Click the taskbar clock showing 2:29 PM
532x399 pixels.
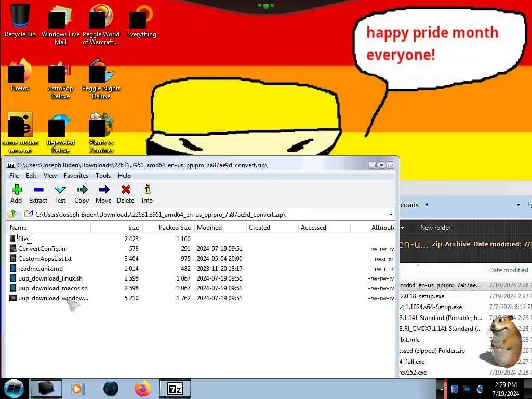point(506,389)
